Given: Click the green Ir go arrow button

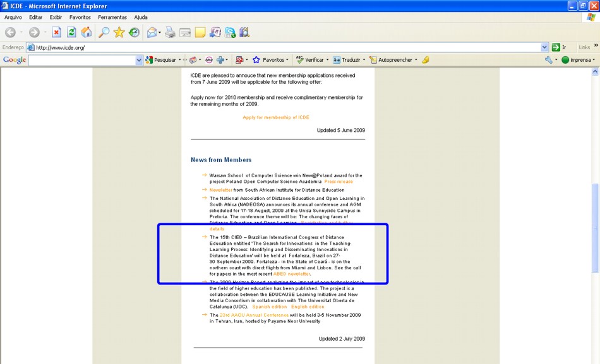Looking at the screenshot, I should pyautogui.click(x=556, y=47).
